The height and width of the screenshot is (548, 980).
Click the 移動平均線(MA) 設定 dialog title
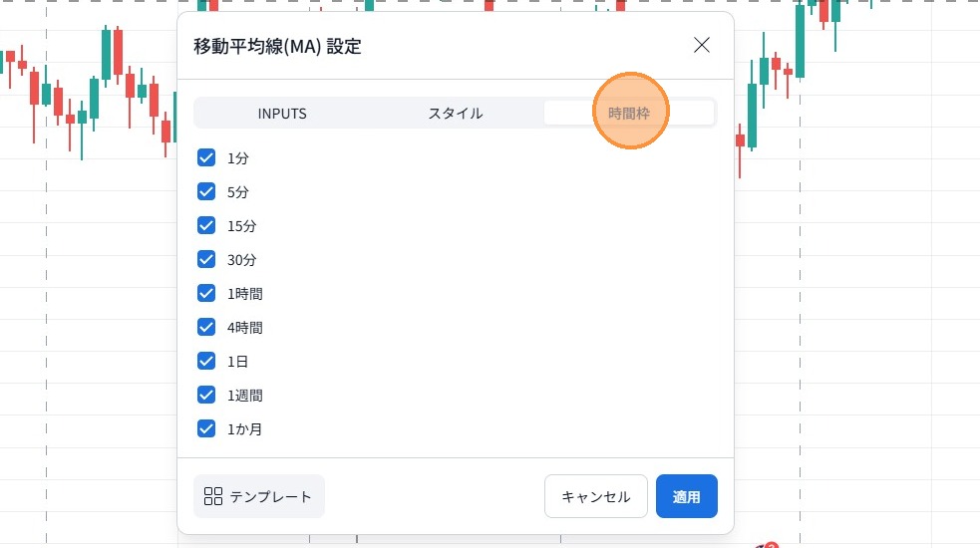click(277, 46)
